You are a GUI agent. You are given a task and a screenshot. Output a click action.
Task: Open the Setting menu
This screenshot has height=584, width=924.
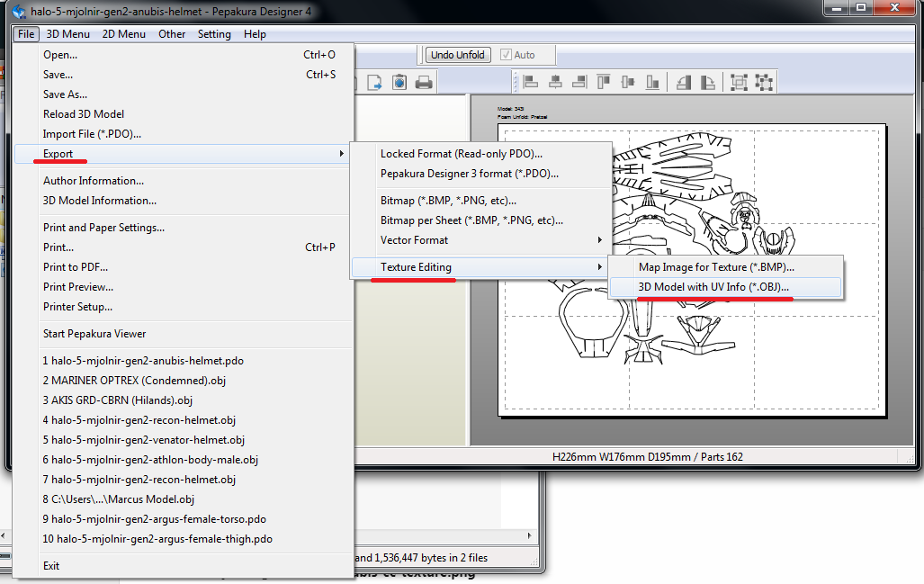pyautogui.click(x=214, y=34)
